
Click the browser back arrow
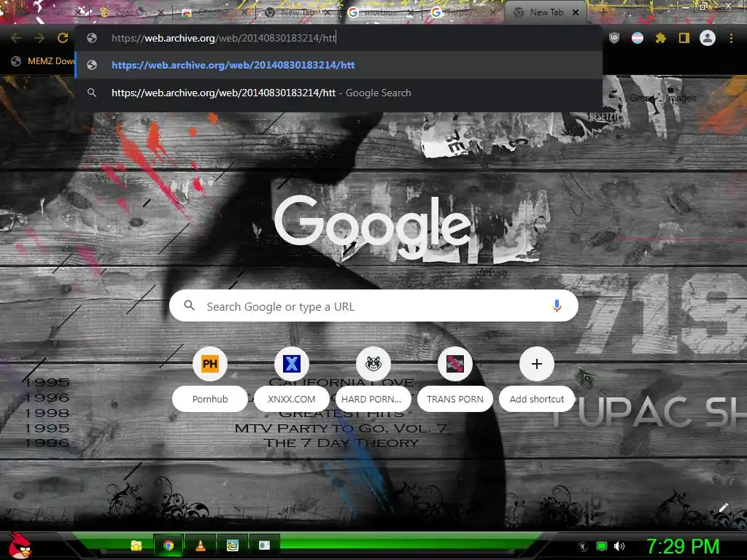tap(16, 38)
